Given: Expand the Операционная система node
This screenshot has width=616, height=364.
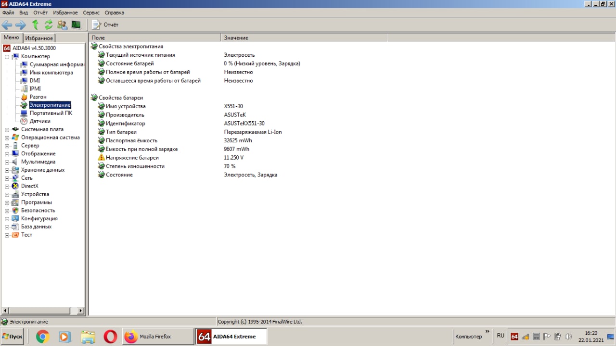Looking at the screenshot, I should (x=7, y=138).
